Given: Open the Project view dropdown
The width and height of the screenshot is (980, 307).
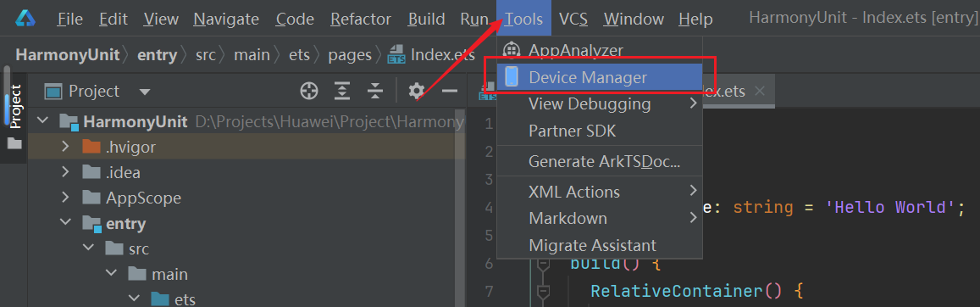Looking at the screenshot, I should pos(144,92).
